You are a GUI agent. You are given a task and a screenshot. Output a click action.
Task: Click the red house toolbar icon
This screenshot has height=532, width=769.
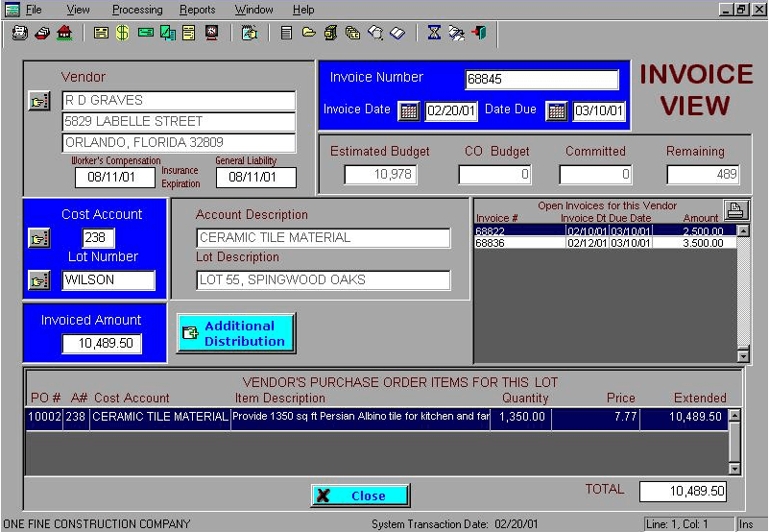pos(64,33)
